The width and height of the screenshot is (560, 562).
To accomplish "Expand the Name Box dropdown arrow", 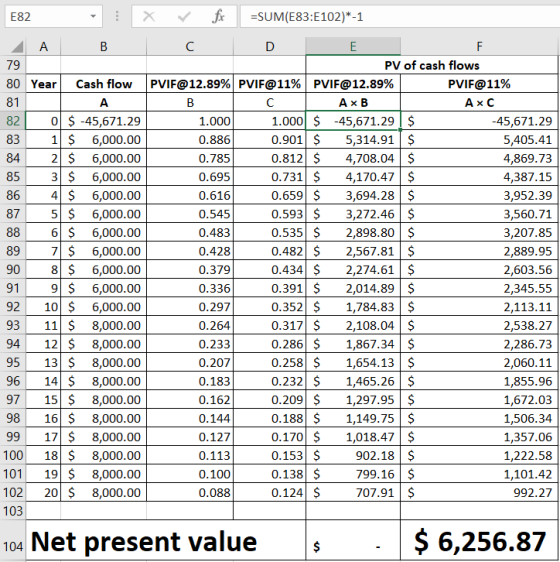I will 93,16.
